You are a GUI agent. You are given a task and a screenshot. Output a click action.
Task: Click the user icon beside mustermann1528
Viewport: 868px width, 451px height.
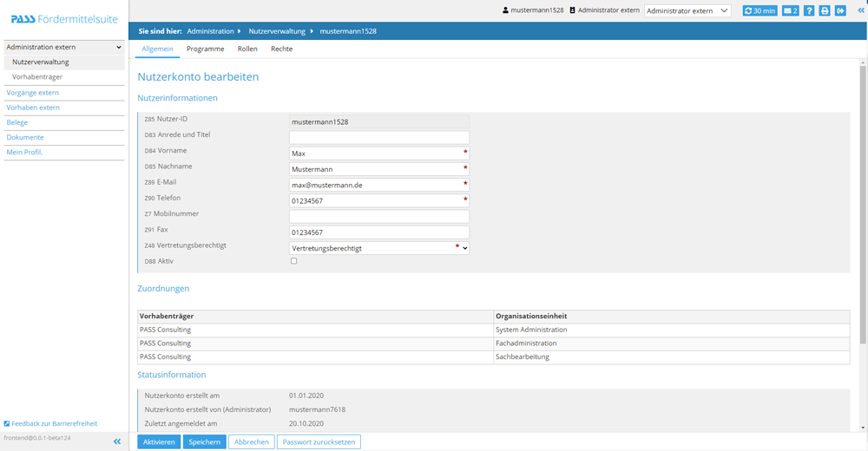(x=505, y=10)
